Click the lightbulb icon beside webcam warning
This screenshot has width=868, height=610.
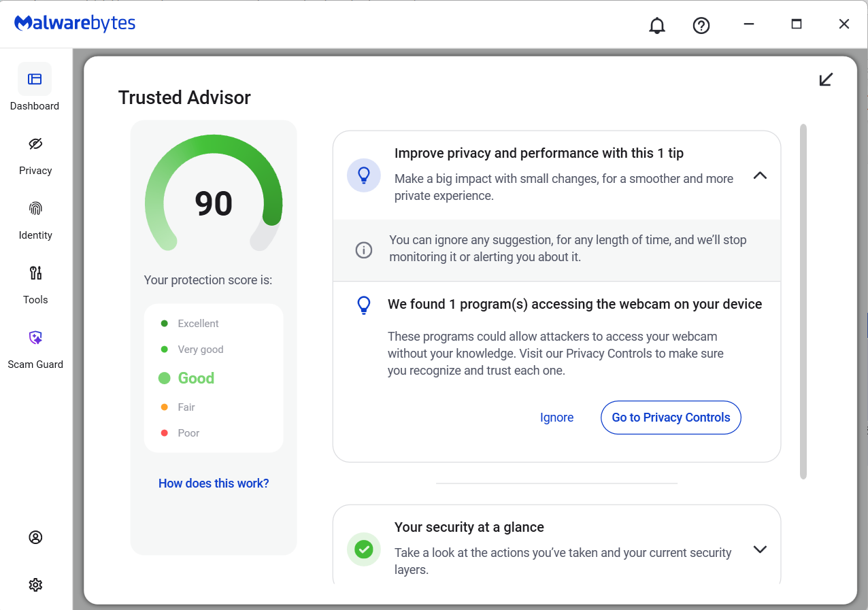tap(364, 305)
